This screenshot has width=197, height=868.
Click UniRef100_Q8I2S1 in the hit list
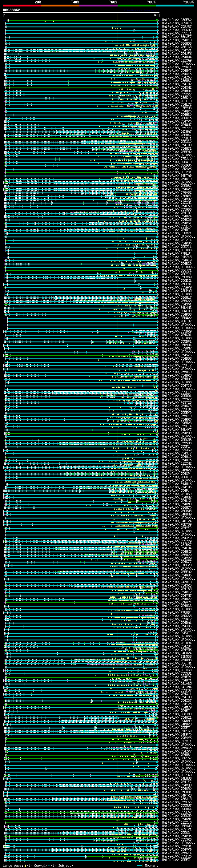tap(177, 172)
